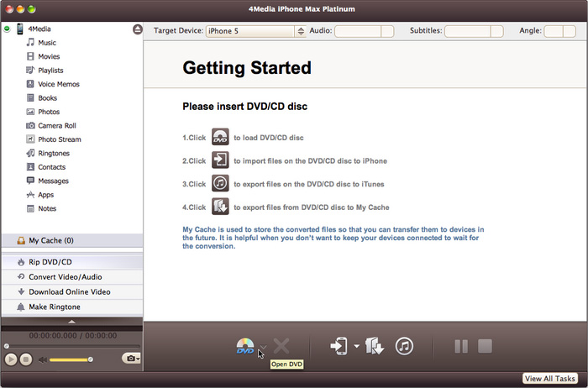
Task: Open the Target Device dropdown
Action: point(300,31)
